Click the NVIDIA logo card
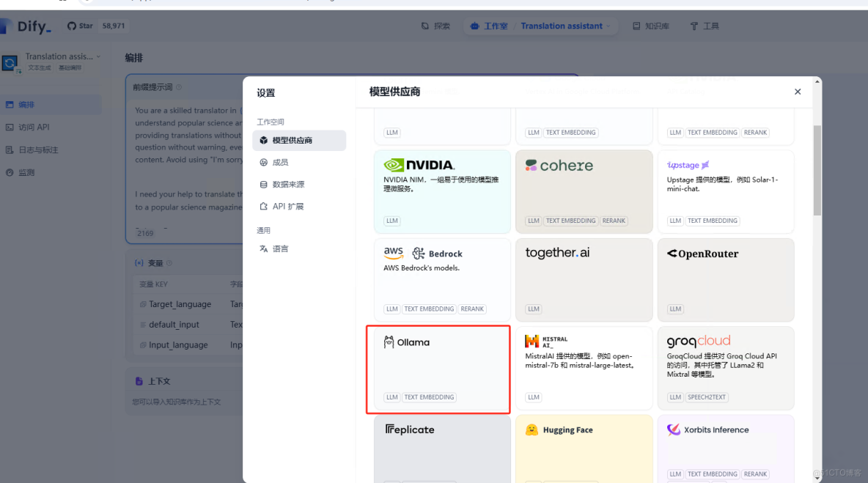The height and width of the screenshot is (483, 868). point(442,191)
